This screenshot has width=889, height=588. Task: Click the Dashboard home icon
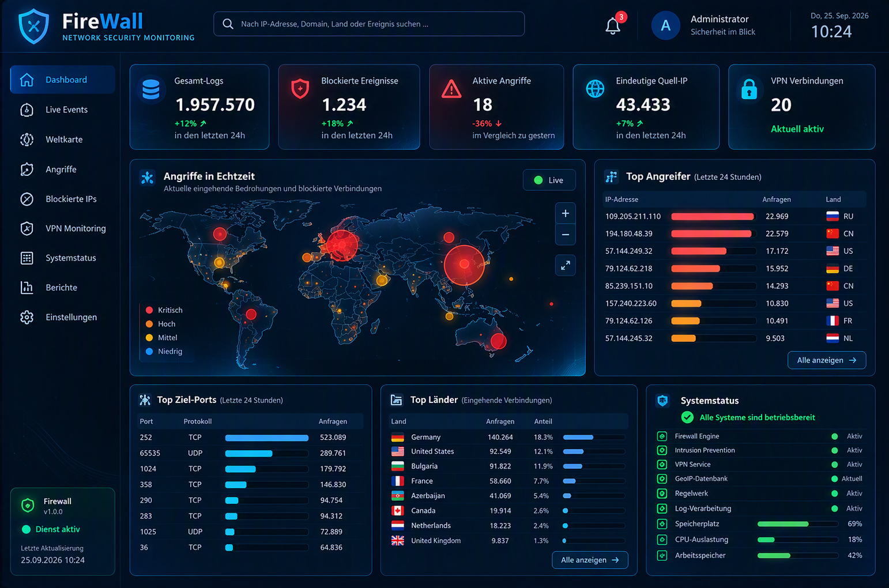pyautogui.click(x=27, y=80)
